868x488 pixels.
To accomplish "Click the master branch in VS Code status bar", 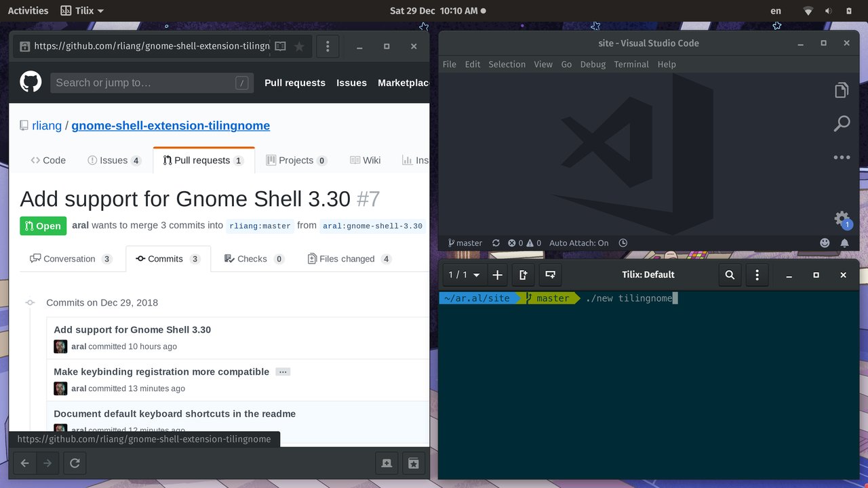I will click(465, 243).
